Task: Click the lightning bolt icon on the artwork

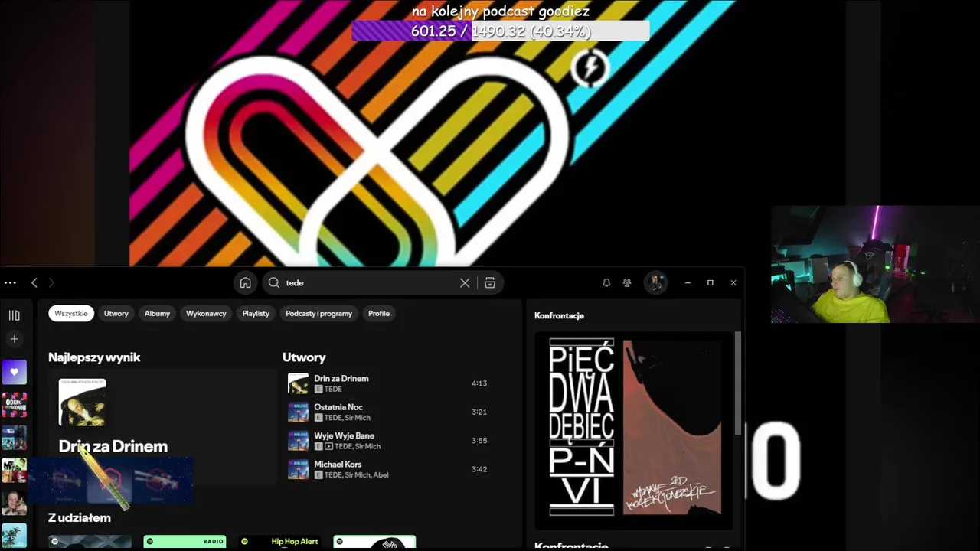Action: click(x=590, y=69)
